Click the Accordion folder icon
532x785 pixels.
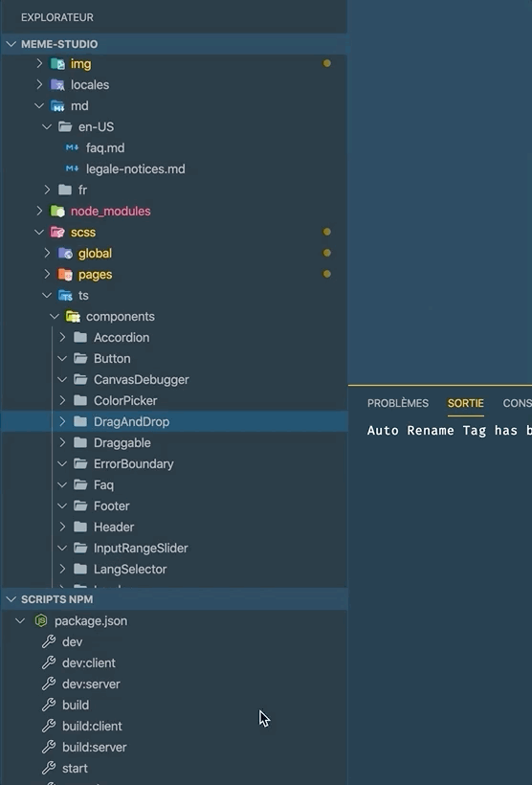pos(80,337)
